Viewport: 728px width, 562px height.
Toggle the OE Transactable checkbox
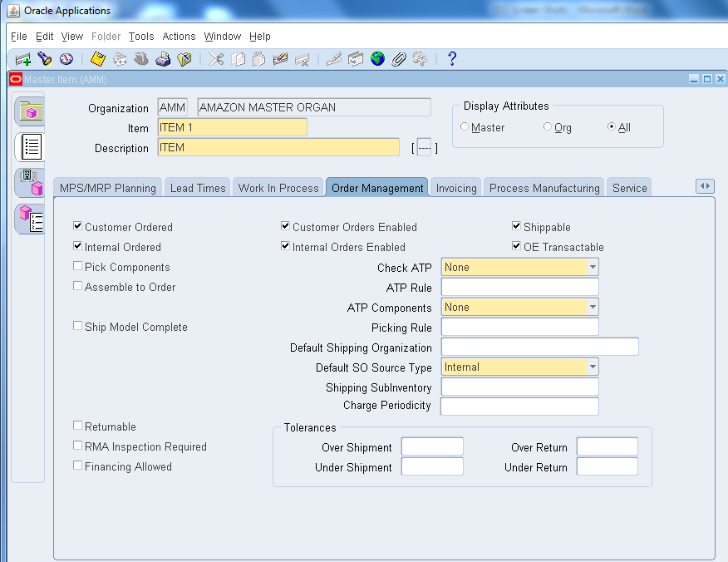[516, 246]
